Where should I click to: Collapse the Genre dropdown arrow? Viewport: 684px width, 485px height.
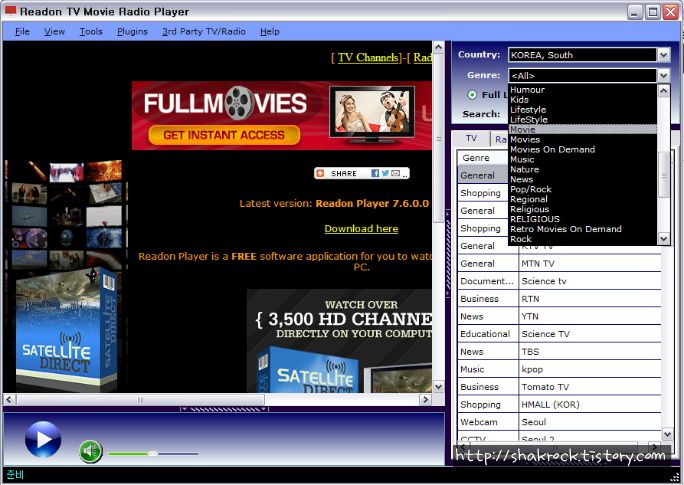click(663, 75)
